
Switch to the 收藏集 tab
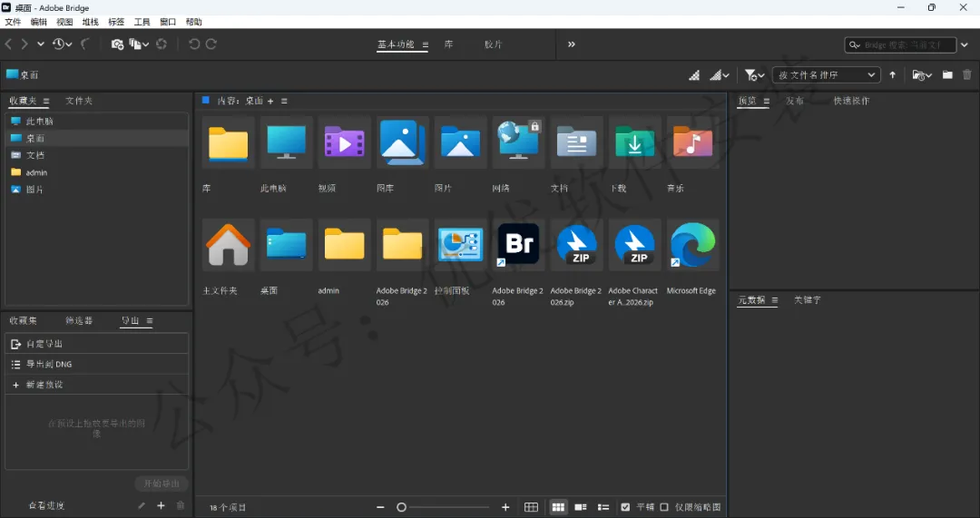click(x=23, y=320)
